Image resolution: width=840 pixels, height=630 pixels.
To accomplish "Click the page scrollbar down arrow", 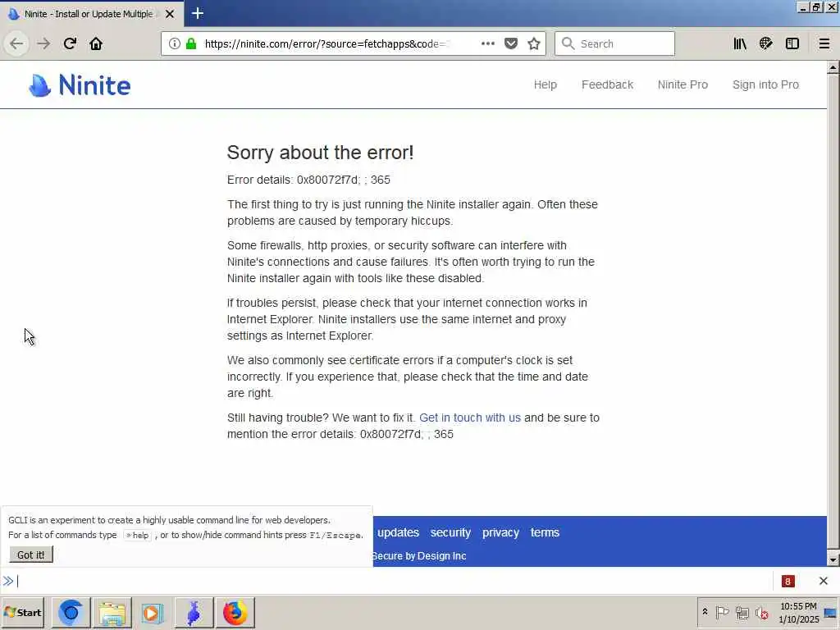I will click(833, 559).
